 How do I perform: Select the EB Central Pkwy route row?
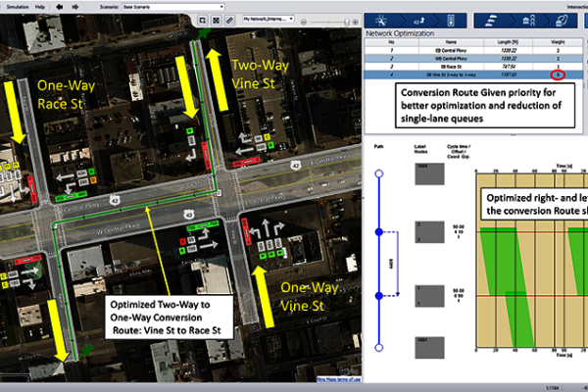click(474, 50)
